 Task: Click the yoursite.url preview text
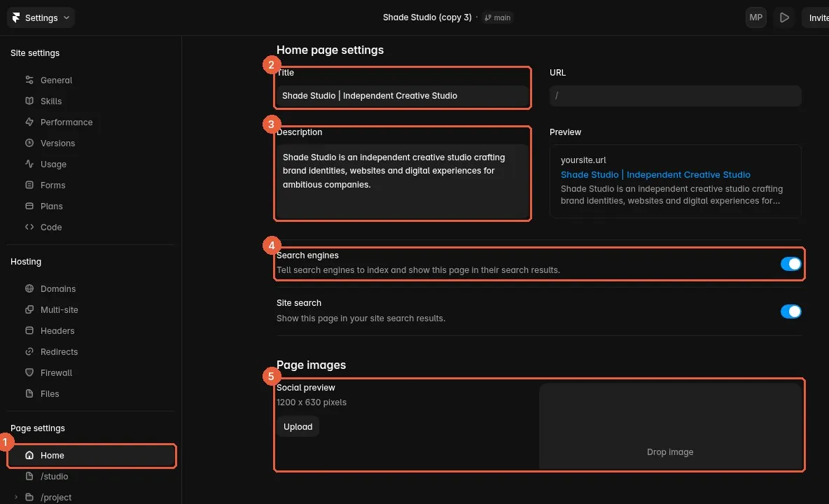tap(583, 160)
